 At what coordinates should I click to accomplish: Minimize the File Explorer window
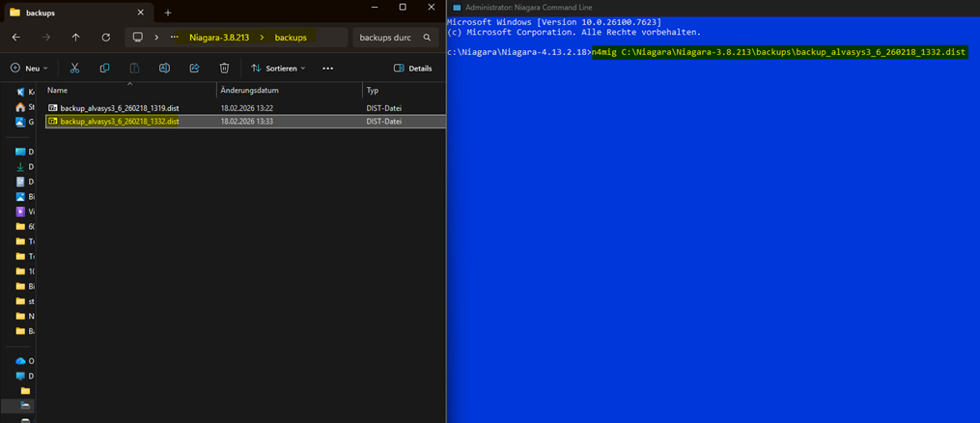375,7
